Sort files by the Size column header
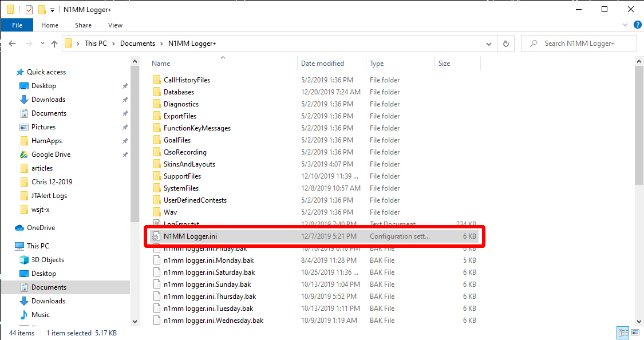644x340 pixels. [x=444, y=63]
